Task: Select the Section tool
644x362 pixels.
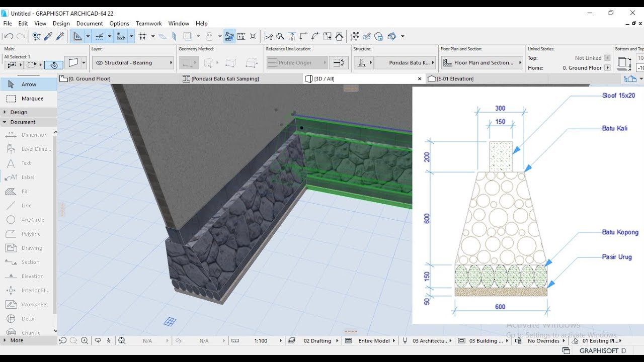Action: [27, 262]
